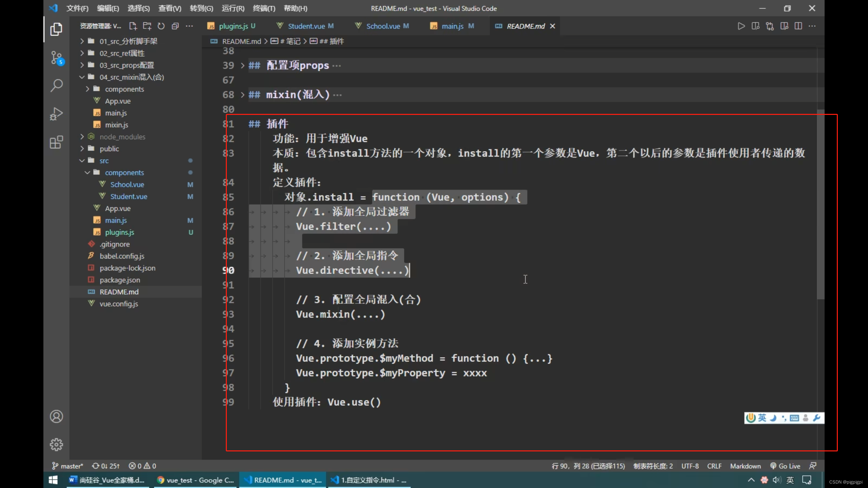The height and width of the screenshot is (488, 868).
Task: Switch to the School.vue tab
Action: click(383, 26)
